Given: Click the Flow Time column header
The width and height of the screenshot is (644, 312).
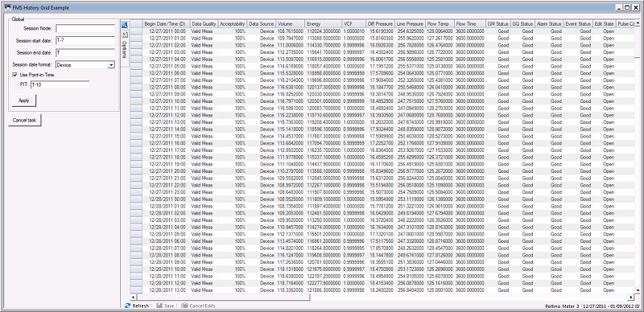Looking at the screenshot, I should 470,24.
